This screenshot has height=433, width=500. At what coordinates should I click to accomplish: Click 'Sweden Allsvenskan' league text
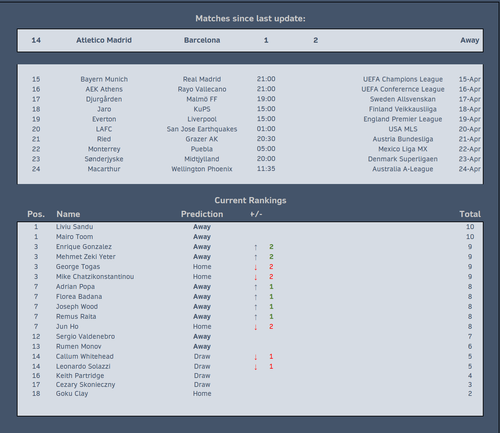point(403,99)
